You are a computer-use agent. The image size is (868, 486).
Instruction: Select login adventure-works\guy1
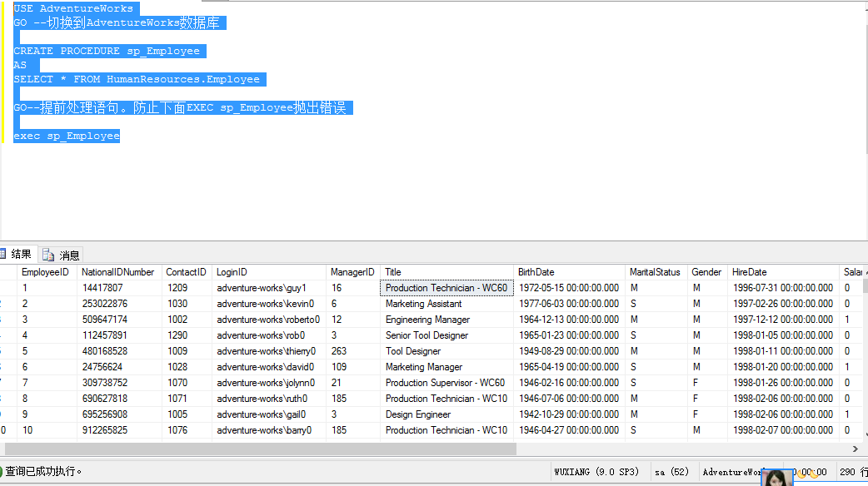pos(269,288)
